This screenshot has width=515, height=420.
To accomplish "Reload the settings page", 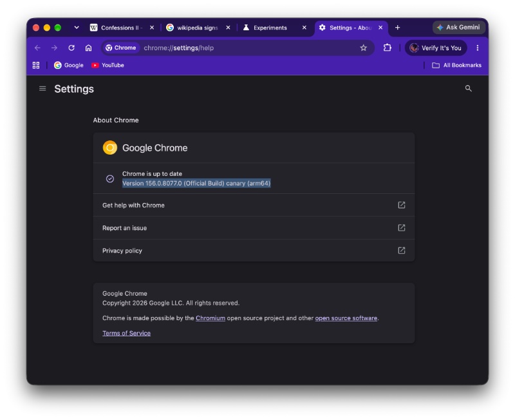I will pos(71,48).
